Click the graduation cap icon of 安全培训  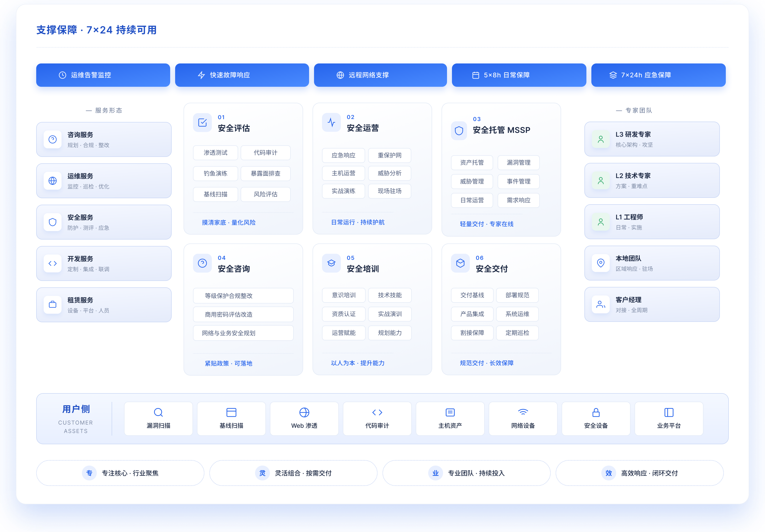pyautogui.click(x=331, y=263)
